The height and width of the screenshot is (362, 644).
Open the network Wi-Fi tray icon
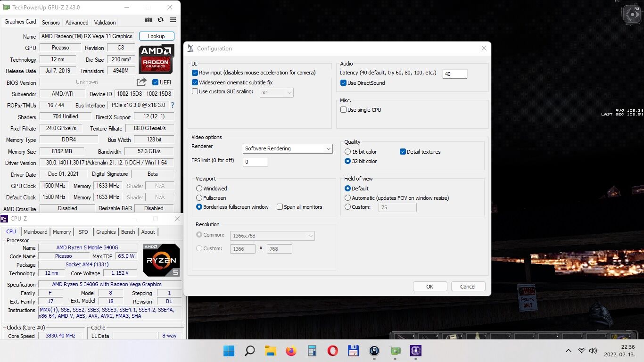tap(582, 351)
